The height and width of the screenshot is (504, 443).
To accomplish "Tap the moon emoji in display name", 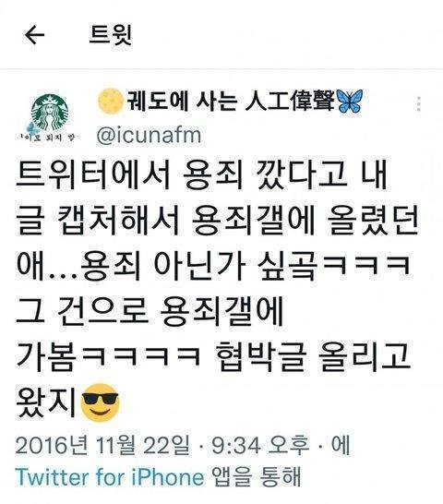I will [x=110, y=102].
